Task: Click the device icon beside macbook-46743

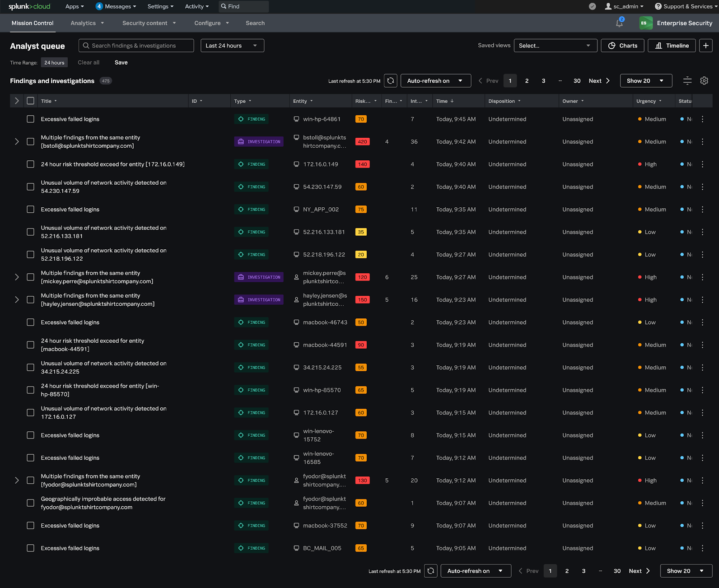Action: point(296,322)
